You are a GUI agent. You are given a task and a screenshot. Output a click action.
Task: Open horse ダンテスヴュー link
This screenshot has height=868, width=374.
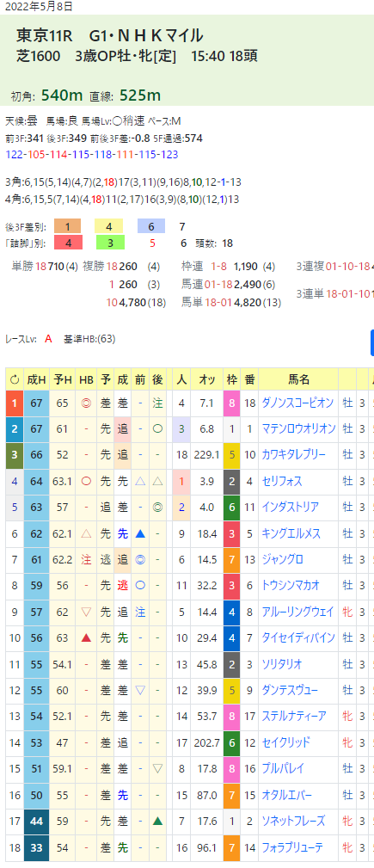[290, 690]
